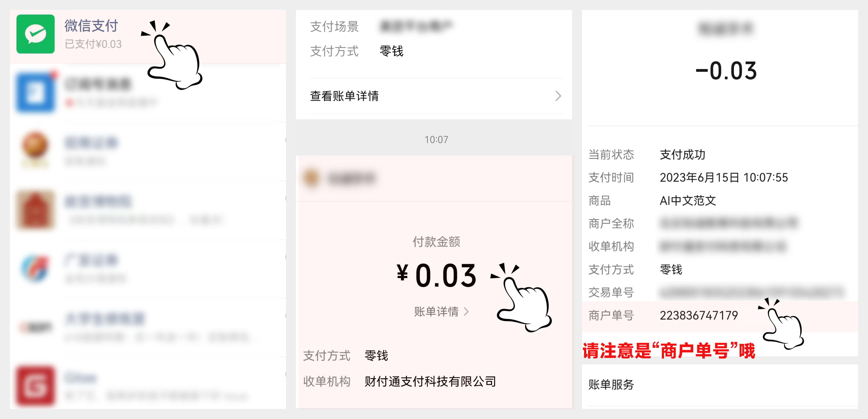The image size is (868, 419).
Task: Open the 微信支付 conversation row
Action: pyautogui.click(x=148, y=36)
